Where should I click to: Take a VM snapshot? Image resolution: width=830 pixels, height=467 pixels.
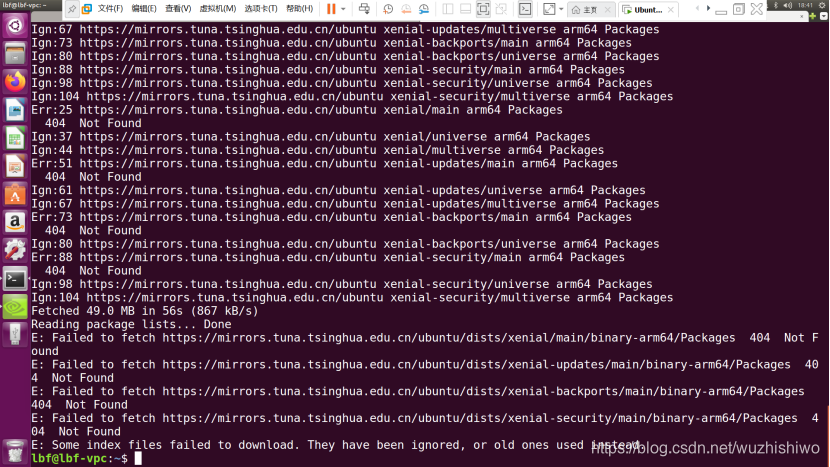388,9
